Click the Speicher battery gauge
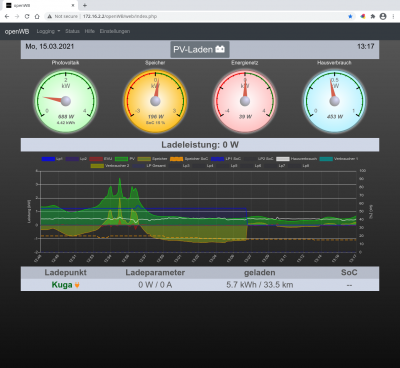 coord(155,101)
